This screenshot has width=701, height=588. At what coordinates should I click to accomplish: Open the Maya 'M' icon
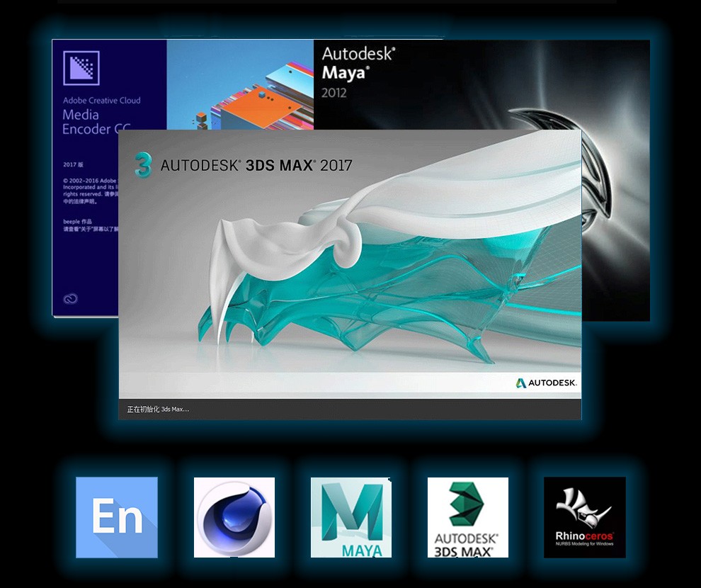[x=351, y=517]
